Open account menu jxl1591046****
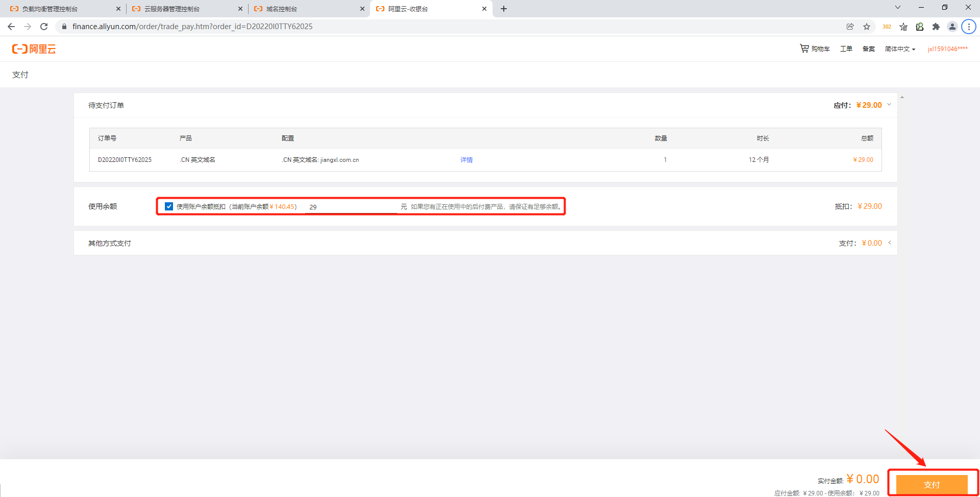 [947, 49]
